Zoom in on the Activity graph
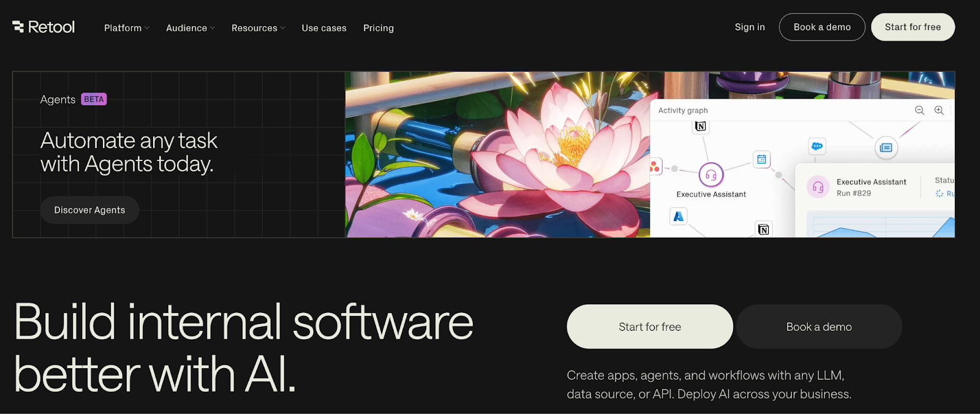 pos(939,110)
